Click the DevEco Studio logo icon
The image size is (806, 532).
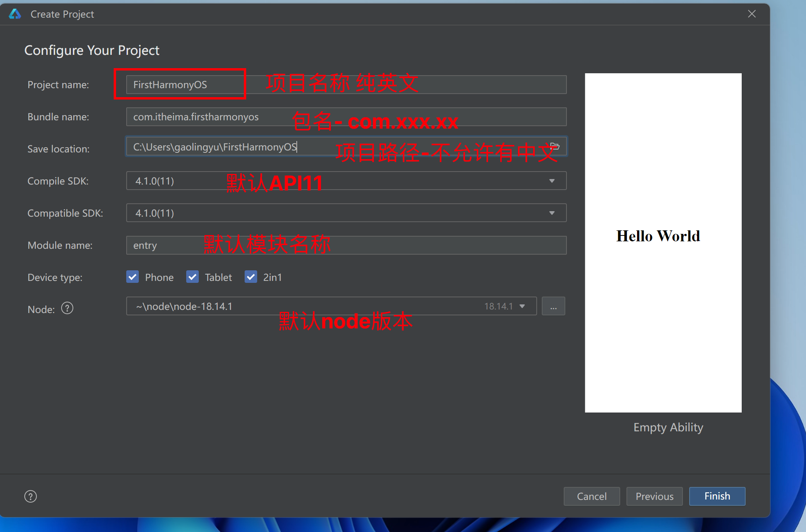(x=15, y=14)
